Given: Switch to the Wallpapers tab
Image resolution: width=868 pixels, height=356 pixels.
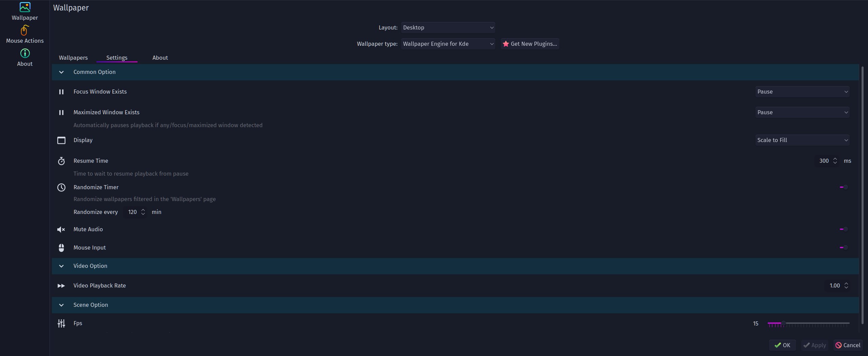Looking at the screenshot, I should click(73, 58).
